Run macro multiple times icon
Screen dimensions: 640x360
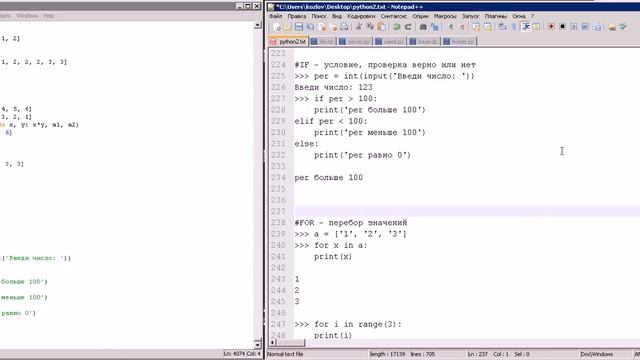point(585,27)
